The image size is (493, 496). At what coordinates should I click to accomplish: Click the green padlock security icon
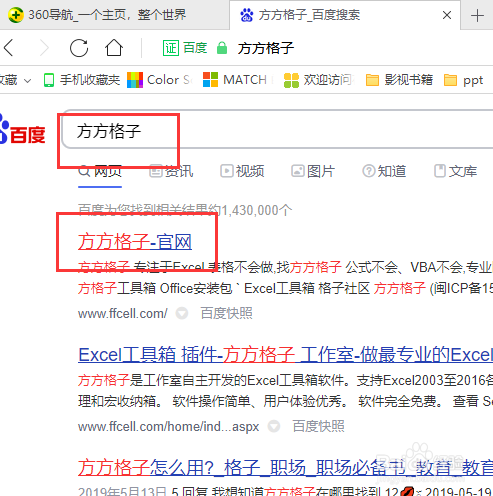[222, 48]
